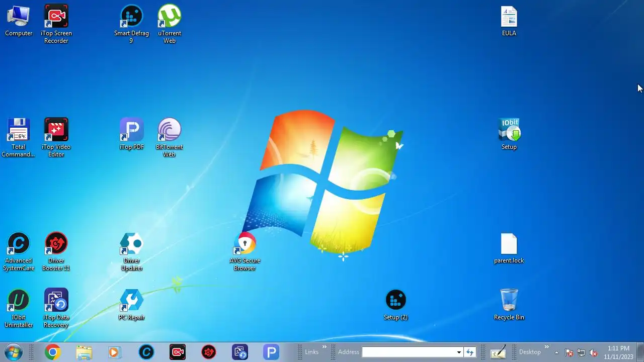Open Advanced SystemCare from the taskbar
The height and width of the screenshot is (362, 644).
(146, 352)
